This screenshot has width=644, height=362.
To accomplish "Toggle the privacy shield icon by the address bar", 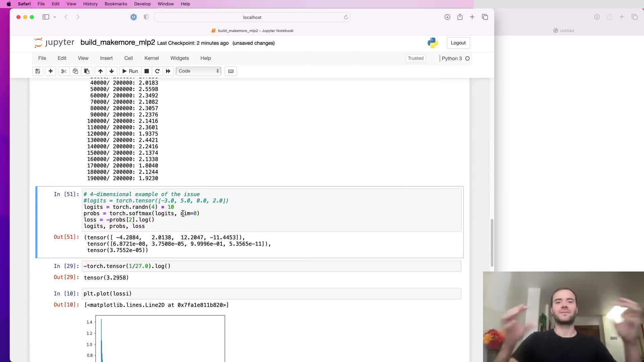I will (146, 17).
